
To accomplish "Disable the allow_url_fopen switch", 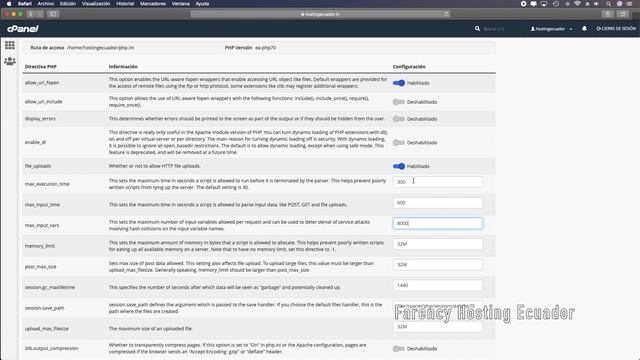I will coord(399,83).
